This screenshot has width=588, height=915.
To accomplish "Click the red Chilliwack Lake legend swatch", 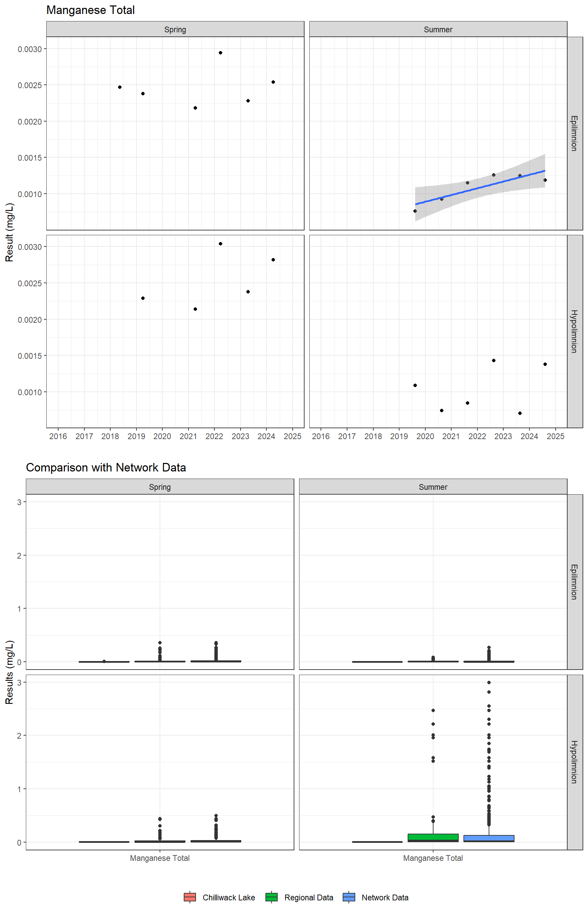I will (190, 897).
